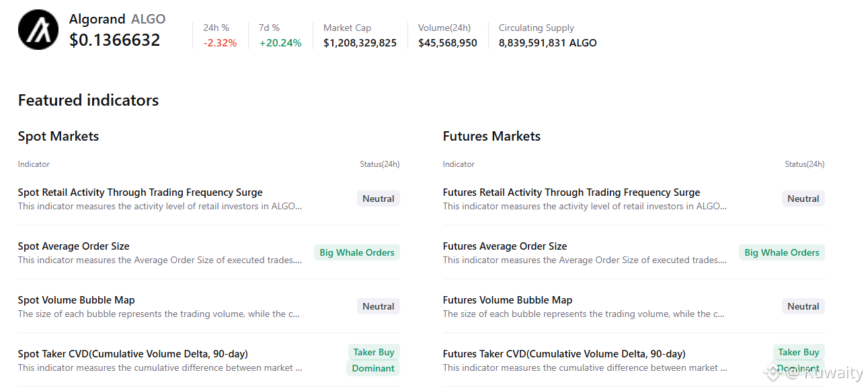Click the Market Cap value

(x=360, y=43)
